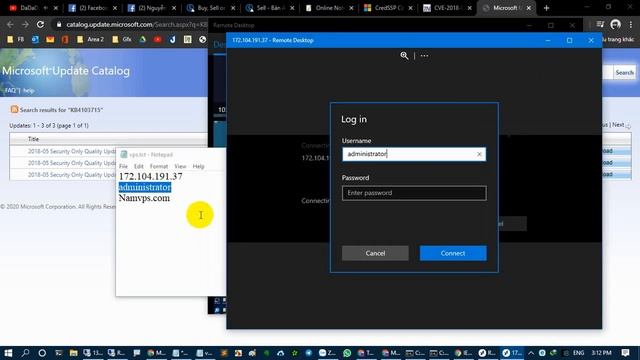The image size is (640, 360).
Task: Open Chrome profile avatar
Action: [x=616, y=24]
